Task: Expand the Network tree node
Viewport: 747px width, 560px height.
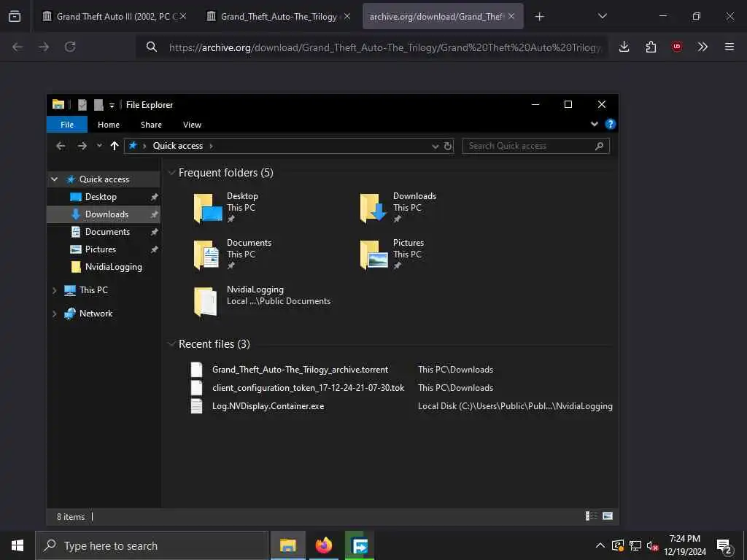Action: pyautogui.click(x=54, y=314)
